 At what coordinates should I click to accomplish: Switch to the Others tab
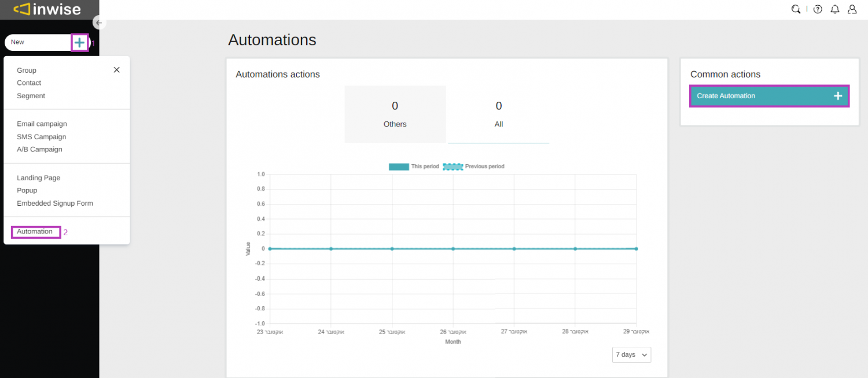click(x=395, y=114)
